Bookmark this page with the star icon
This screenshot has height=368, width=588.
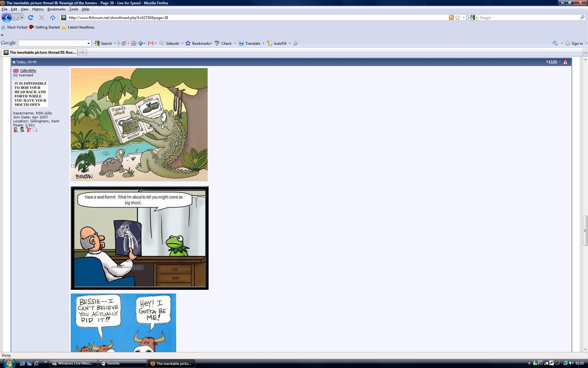pos(458,17)
